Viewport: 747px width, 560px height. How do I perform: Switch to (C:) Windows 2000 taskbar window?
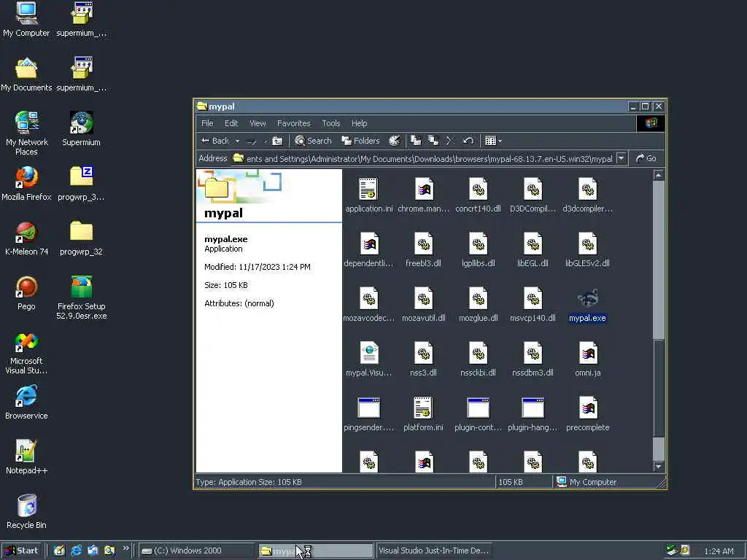(x=196, y=551)
